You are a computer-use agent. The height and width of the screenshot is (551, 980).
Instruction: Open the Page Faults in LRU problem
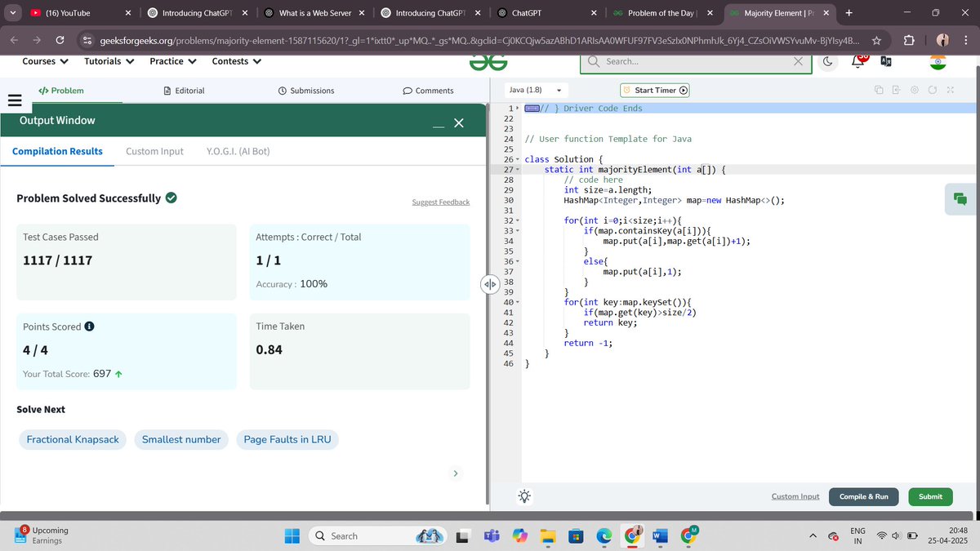(287, 439)
